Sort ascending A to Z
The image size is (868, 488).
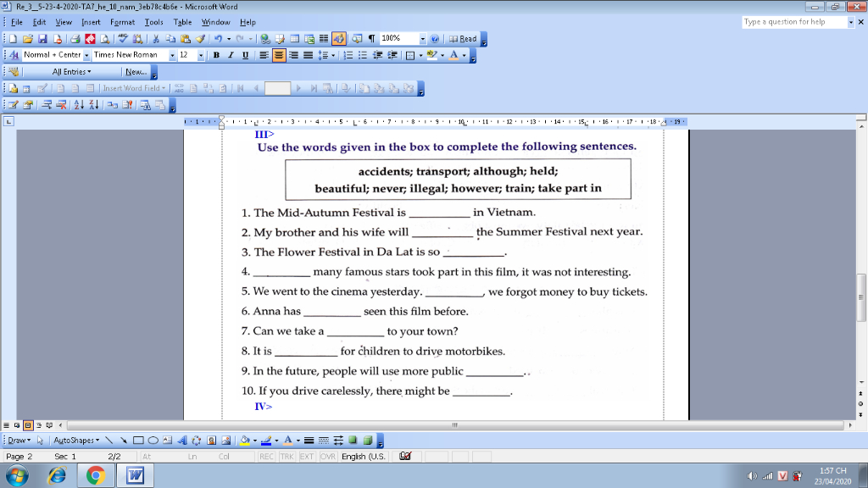tap(79, 104)
